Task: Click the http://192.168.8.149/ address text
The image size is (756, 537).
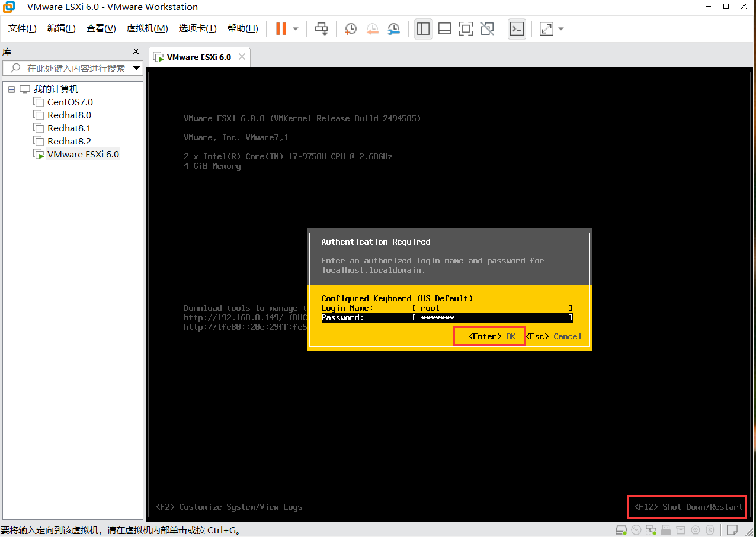Action: coord(234,317)
